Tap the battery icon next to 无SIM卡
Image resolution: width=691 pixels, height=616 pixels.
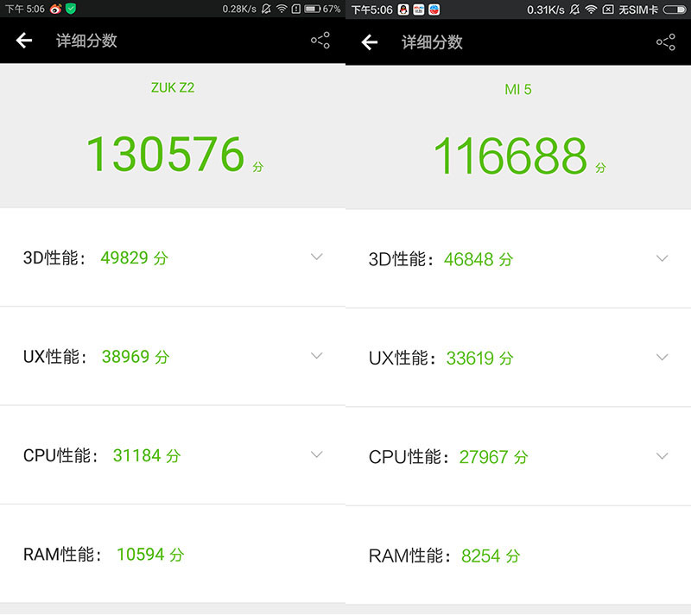675,10
